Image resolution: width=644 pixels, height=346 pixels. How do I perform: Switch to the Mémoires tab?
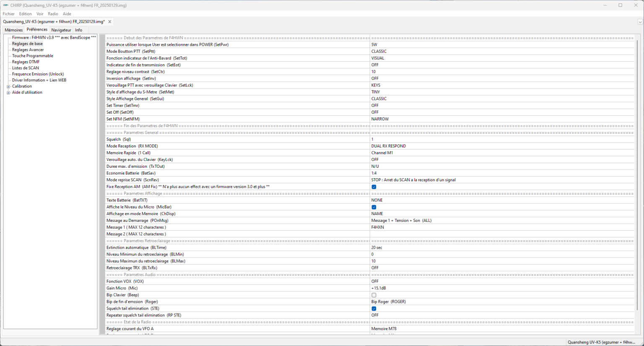13,30
